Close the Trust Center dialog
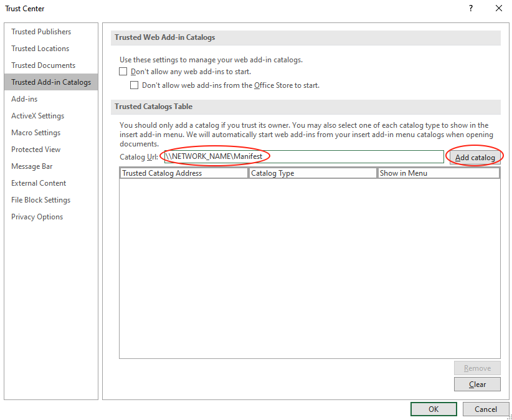This screenshot has width=512, height=420. point(498,9)
